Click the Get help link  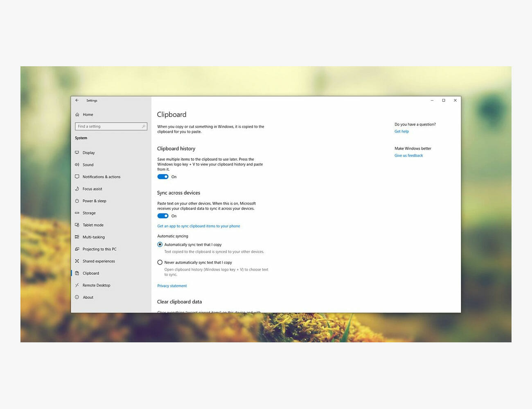pyautogui.click(x=401, y=132)
